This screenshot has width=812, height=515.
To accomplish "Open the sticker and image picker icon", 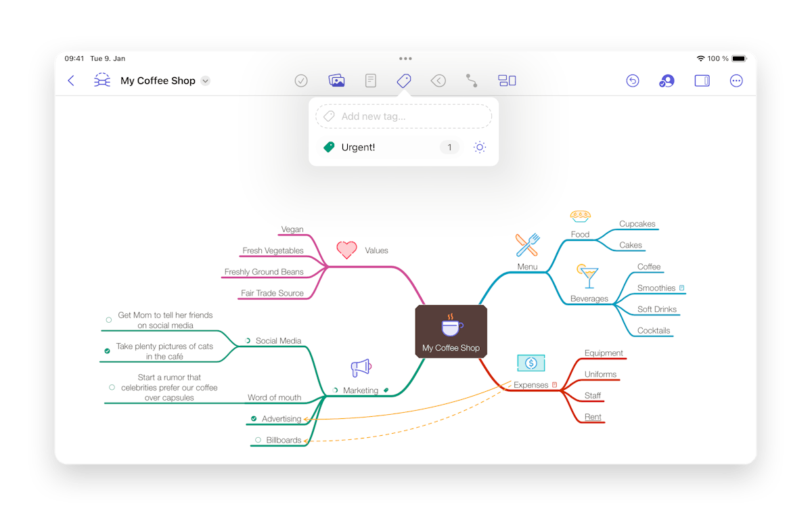I will tap(336, 81).
